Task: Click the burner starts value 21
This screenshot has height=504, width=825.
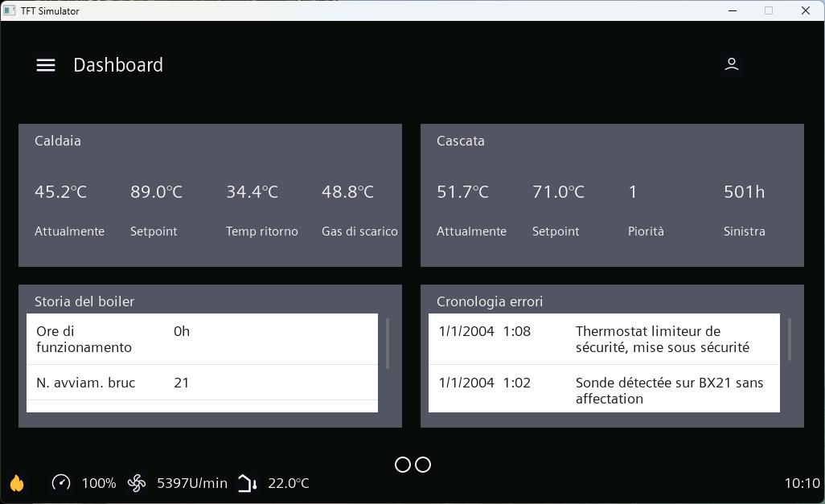Action: (182, 383)
